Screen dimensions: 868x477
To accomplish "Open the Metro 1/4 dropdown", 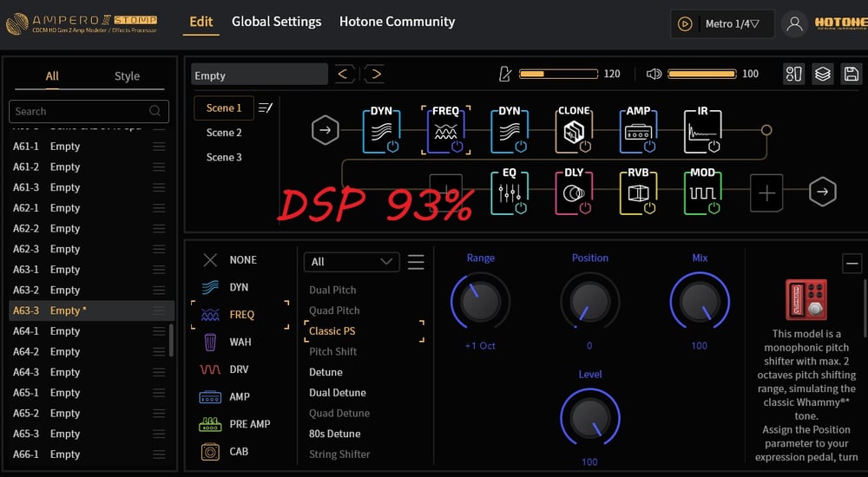I will click(732, 23).
